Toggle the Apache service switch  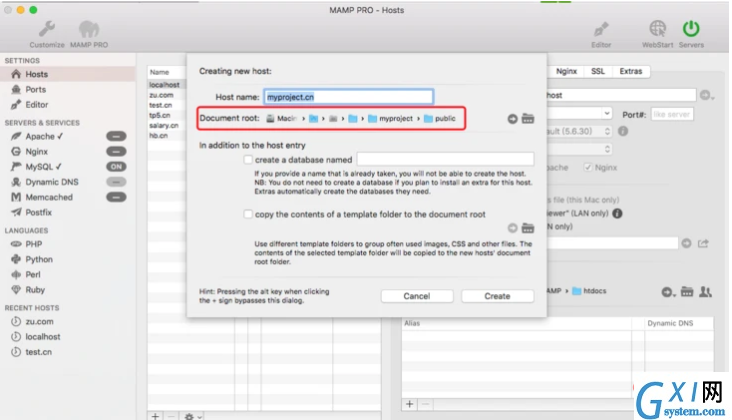[116, 136]
